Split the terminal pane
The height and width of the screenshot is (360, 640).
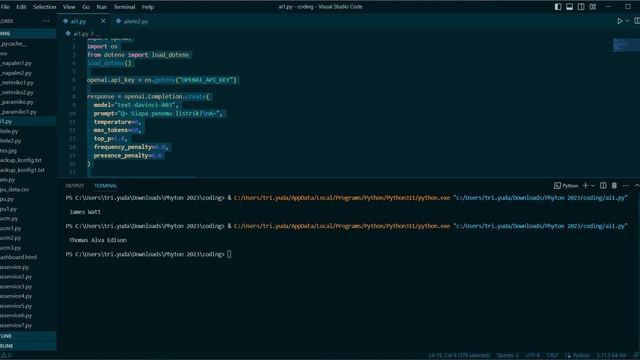(603, 186)
